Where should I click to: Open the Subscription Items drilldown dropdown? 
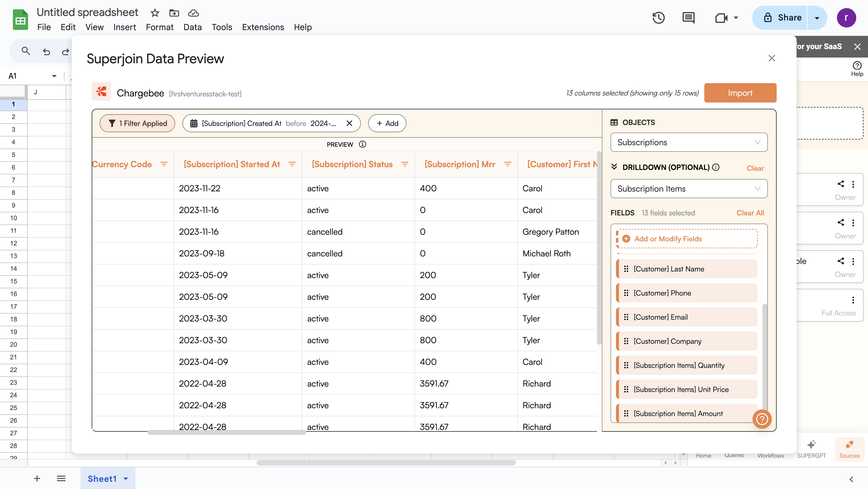[689, 189]
